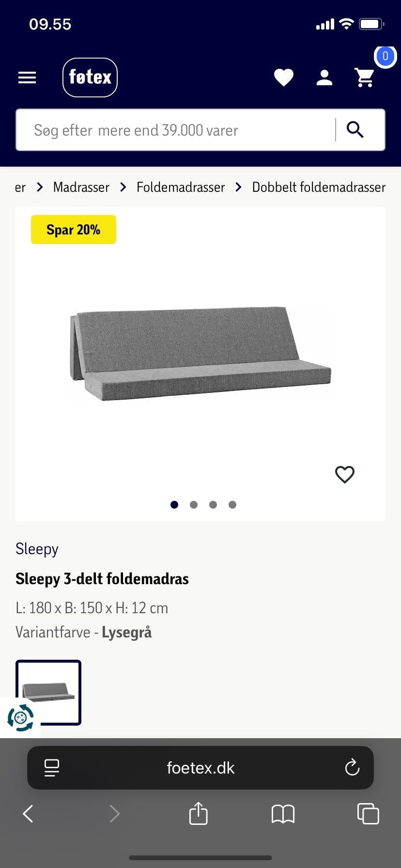This screenshot has height=868, width=401.
Task: Open the shopping cart
Action: [365, 77]
